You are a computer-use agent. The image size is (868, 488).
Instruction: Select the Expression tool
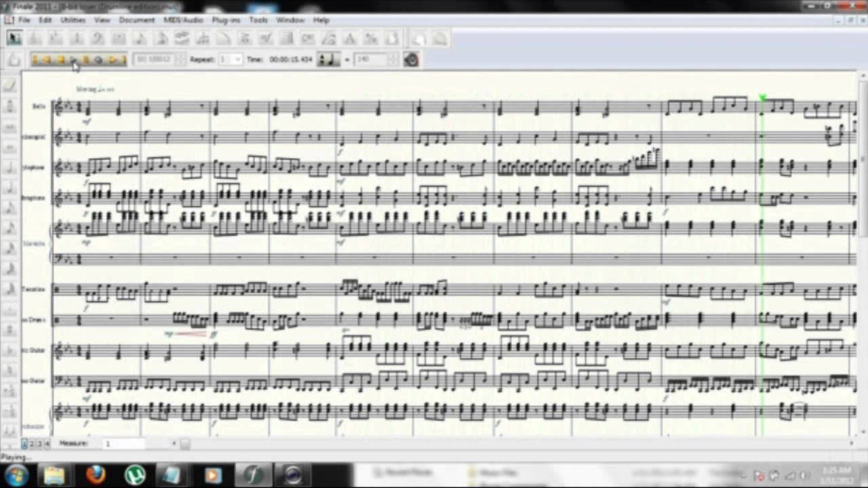pyautogui.click(x=266, y=39)
